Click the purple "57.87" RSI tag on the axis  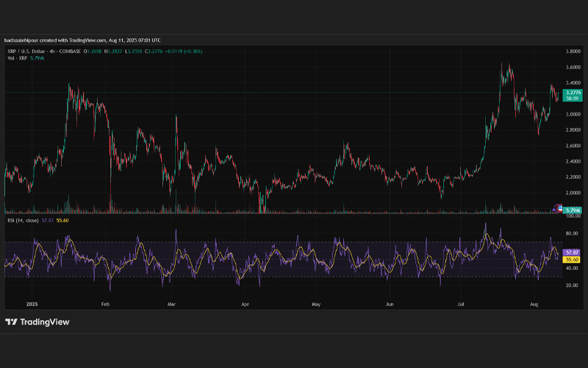572,252
